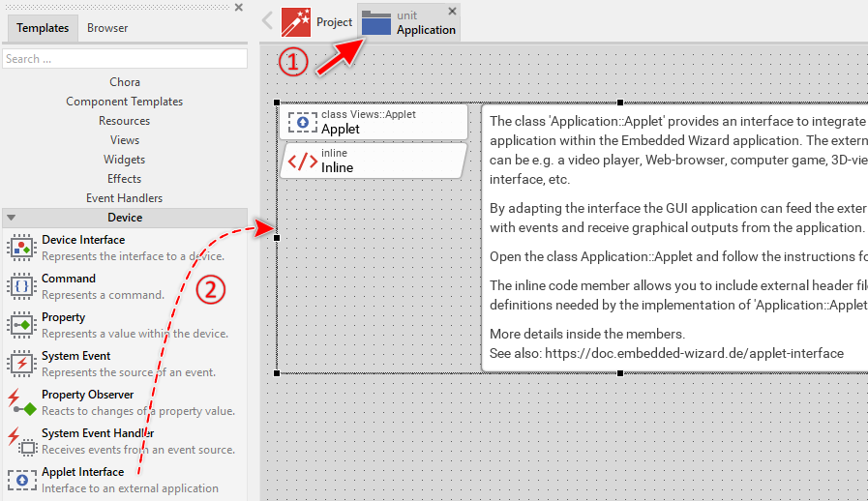Close the Application unit tab
The width and height of the screenshot is (868, 501).
click(452, 12)
